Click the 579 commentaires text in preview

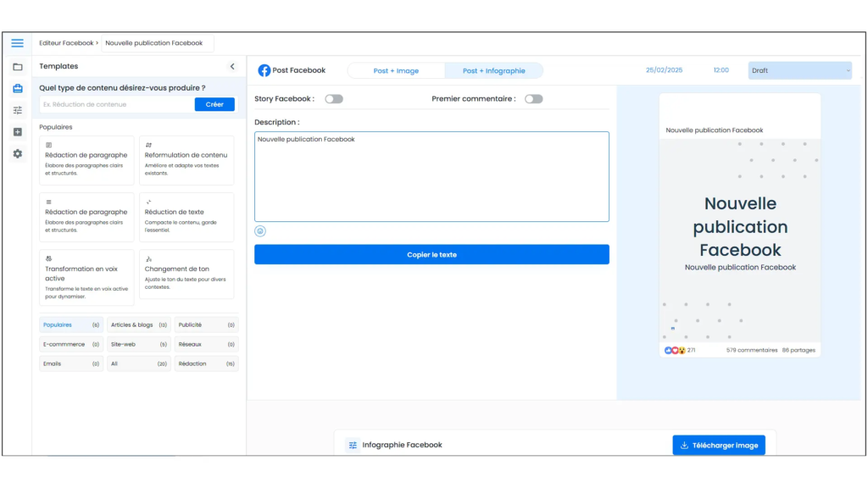[752, 350]
